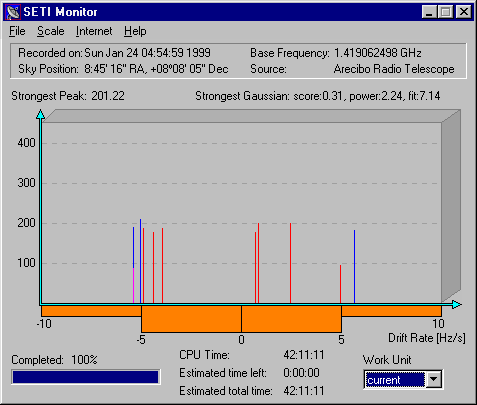This screenshot has height=405, width=477.
Task: Open the Scale menu
Action: tap(51, 31)
